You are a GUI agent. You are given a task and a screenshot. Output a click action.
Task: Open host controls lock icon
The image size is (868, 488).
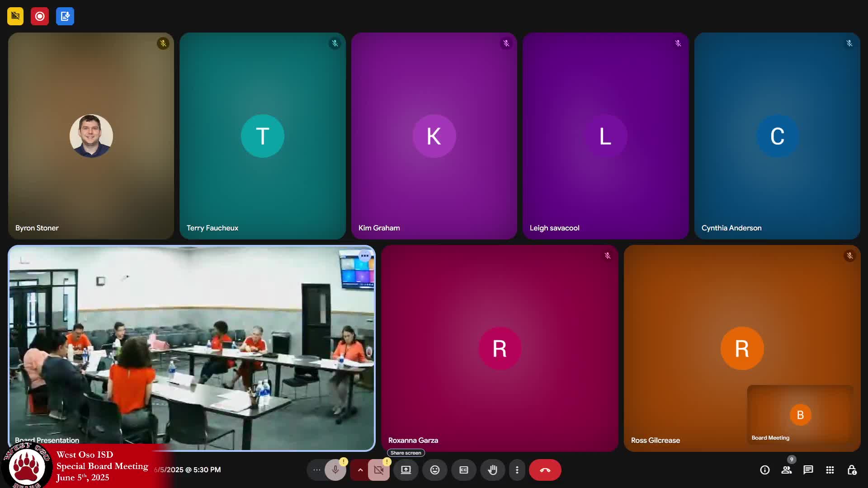tap(852, 470)
